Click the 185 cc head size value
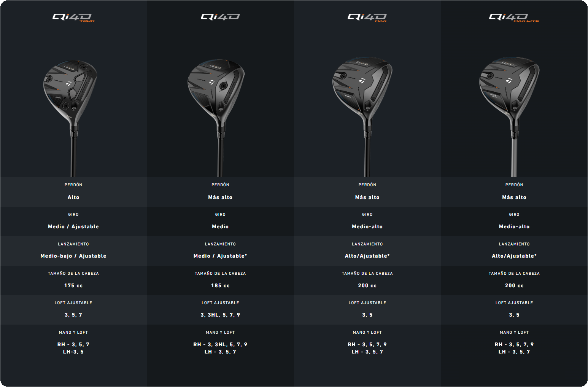This screenshot has height=387, width=588. 220,285
